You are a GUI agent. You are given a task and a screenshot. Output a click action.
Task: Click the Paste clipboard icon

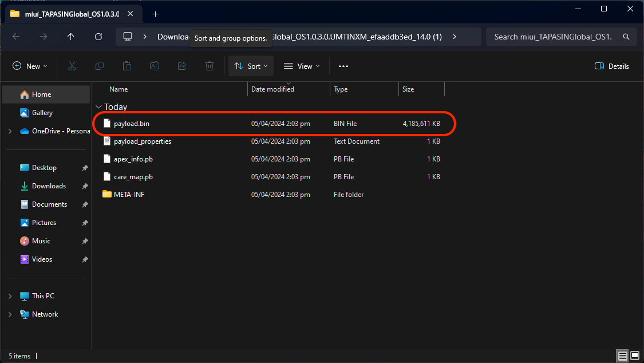point(127,66)
